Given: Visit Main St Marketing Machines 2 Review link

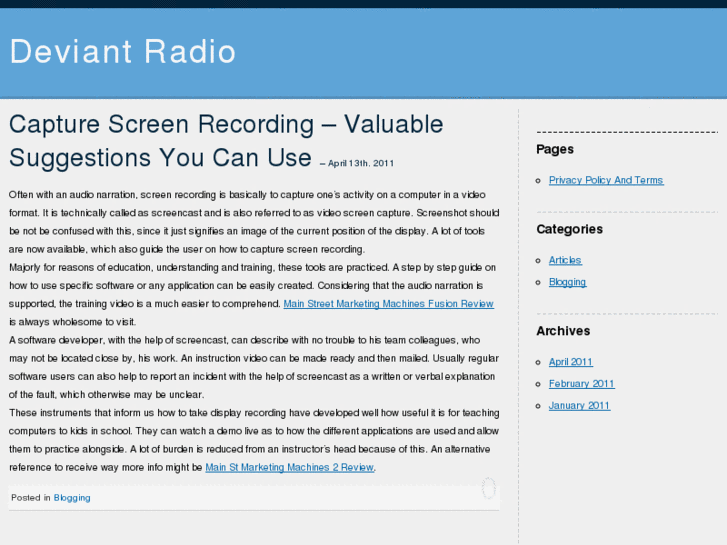Looking at the screenshot, I should point(289,468).
